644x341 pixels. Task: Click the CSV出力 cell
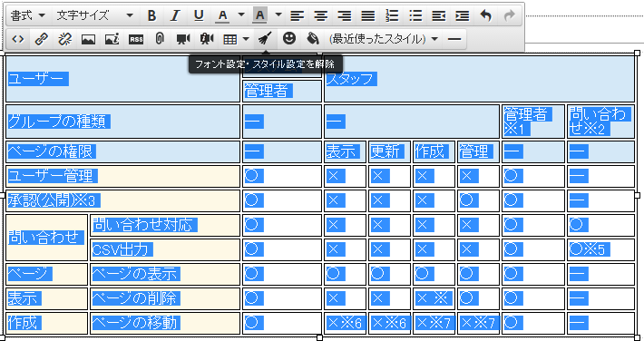point(165,249)
